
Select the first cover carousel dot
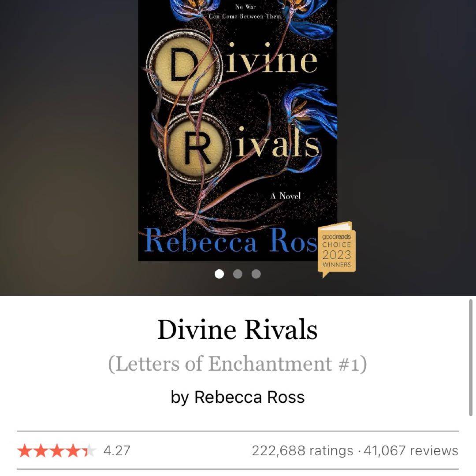pyautogui.click(x=219, y=274)
